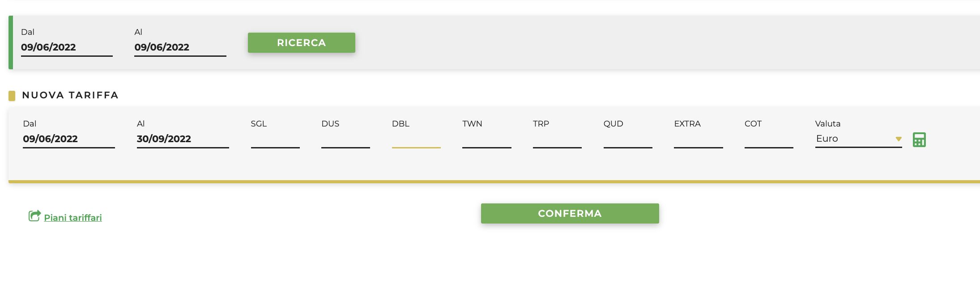Viewport: 980px width, 304px height.
Task: Click the Nuova Tariffa Dal date field
Action: click(x=68, y=139)
